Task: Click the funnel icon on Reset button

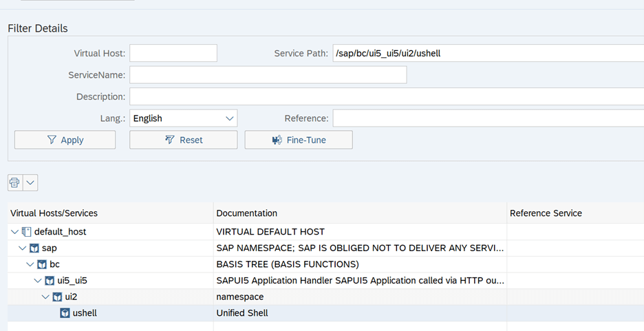Action: (x=170, y=140)
